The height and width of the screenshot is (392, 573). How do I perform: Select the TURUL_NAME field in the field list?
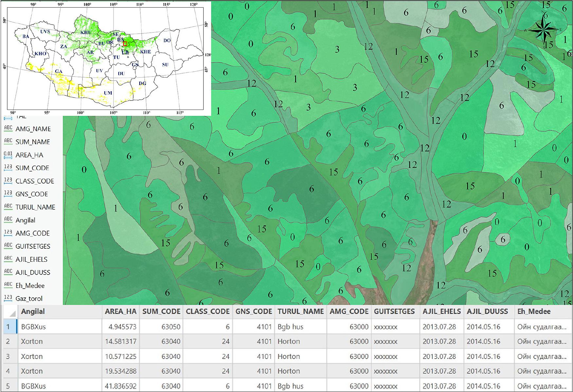coord(35,207)
